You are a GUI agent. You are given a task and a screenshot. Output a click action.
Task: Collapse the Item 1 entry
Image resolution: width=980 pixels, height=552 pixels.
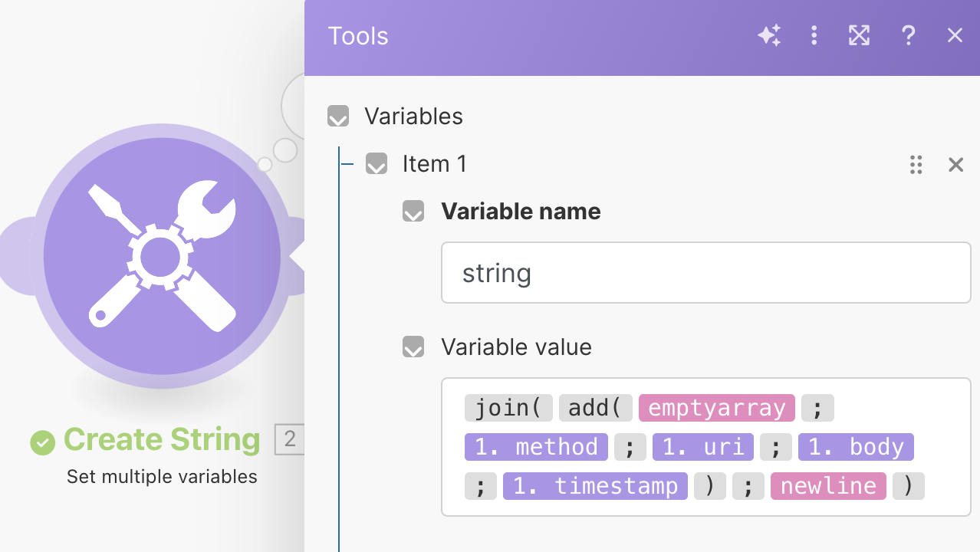point(377,164)
